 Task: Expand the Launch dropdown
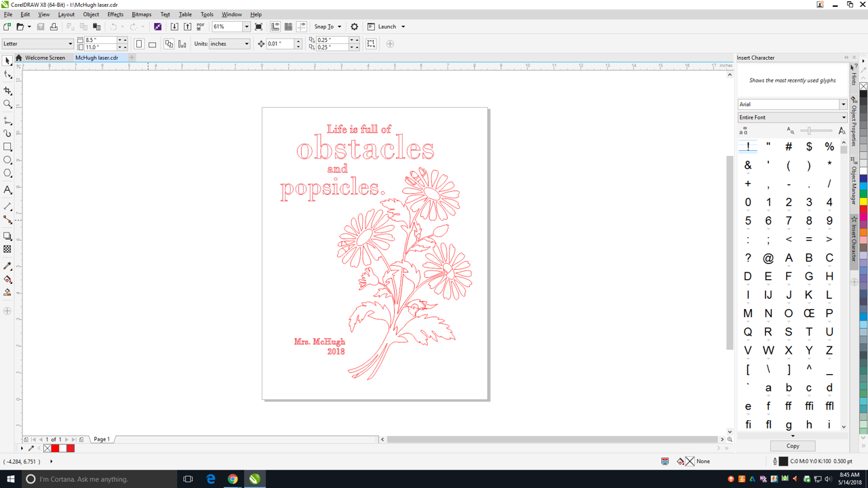coord(403,26)
